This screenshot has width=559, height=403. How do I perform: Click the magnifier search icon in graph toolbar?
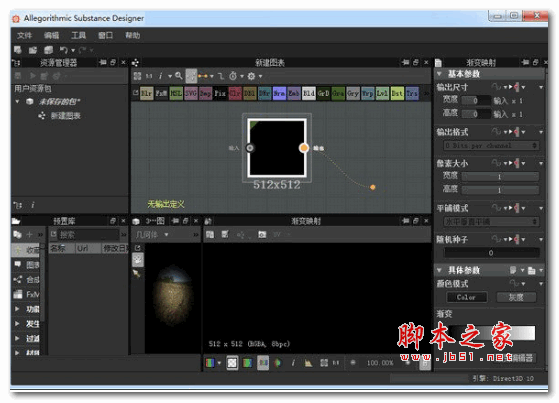(179, 76)
